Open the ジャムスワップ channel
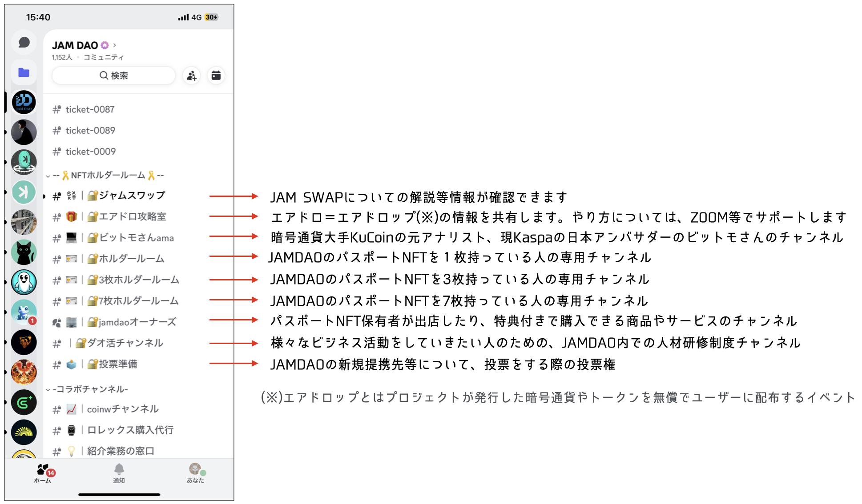This screenshot has width=862, height=504. tap(132, 196)
